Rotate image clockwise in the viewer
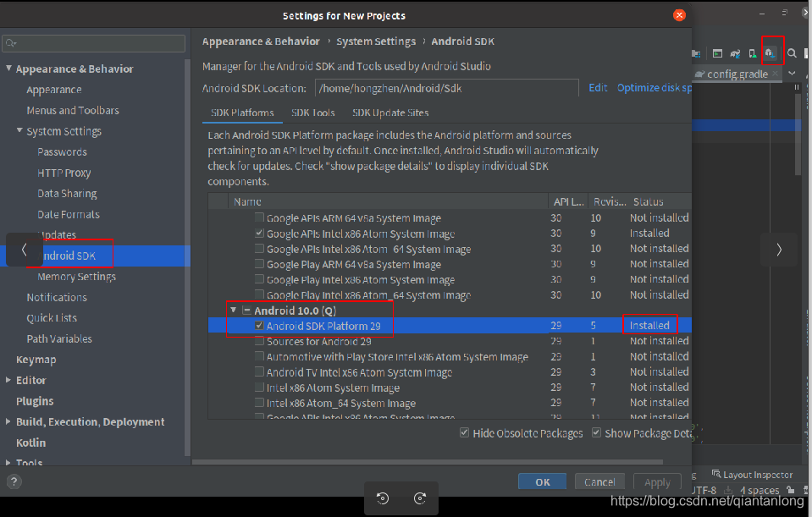Image resolution: width=812 pixels, height=517 pixels. tap(420, 498)
